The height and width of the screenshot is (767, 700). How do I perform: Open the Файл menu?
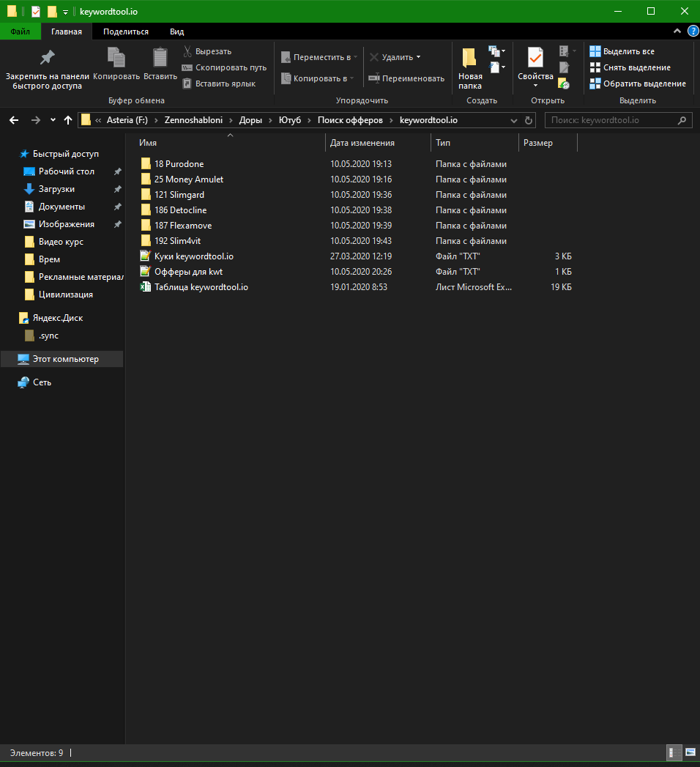20,31
